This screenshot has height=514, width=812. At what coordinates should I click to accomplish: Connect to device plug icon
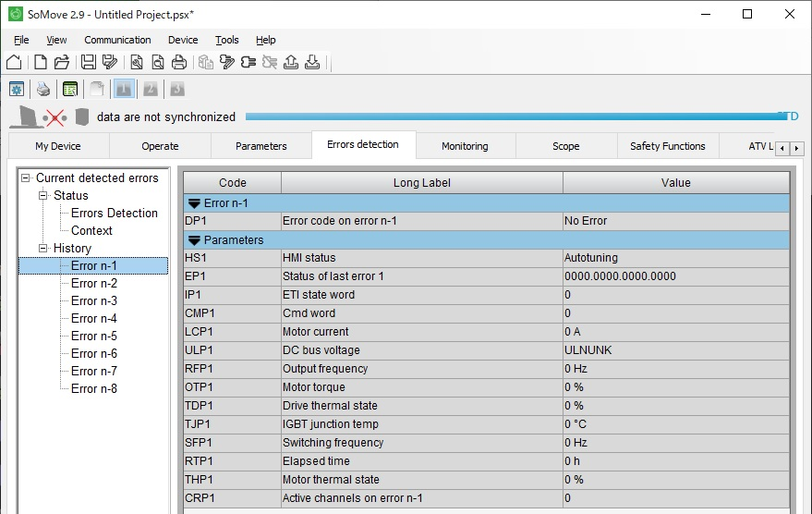pos(248,62)
